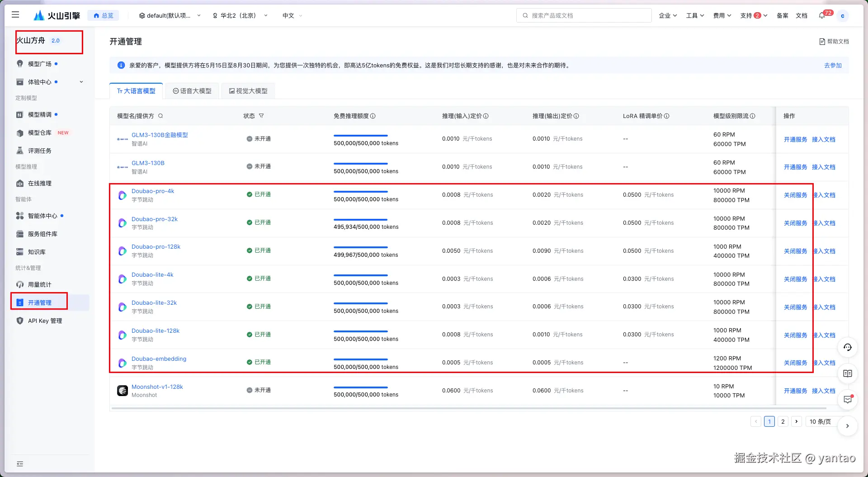Viewport: 868px width, 477px height.
Task: Expand the 体验中心 sidebar section
Action: tap(81, 82)
